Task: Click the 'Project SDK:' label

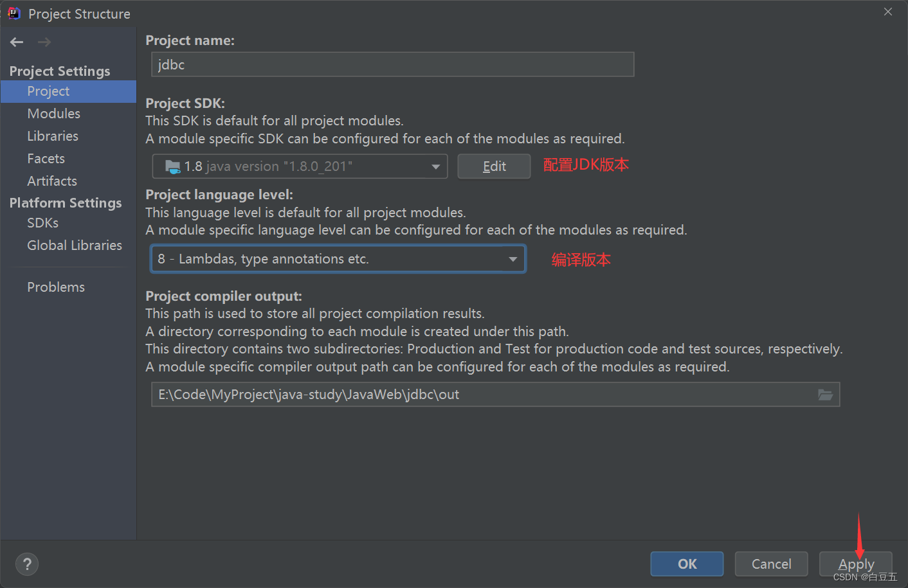Action: (x=185, y=103)
